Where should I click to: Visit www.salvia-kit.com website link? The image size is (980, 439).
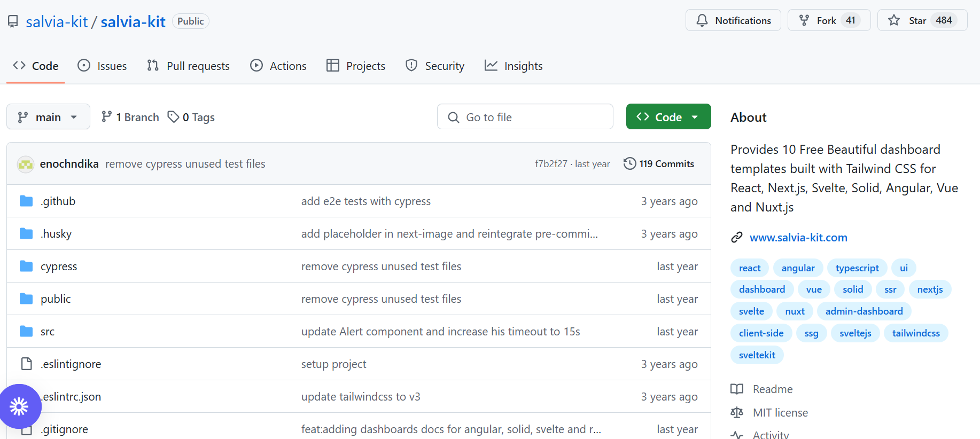click(798, 238)
